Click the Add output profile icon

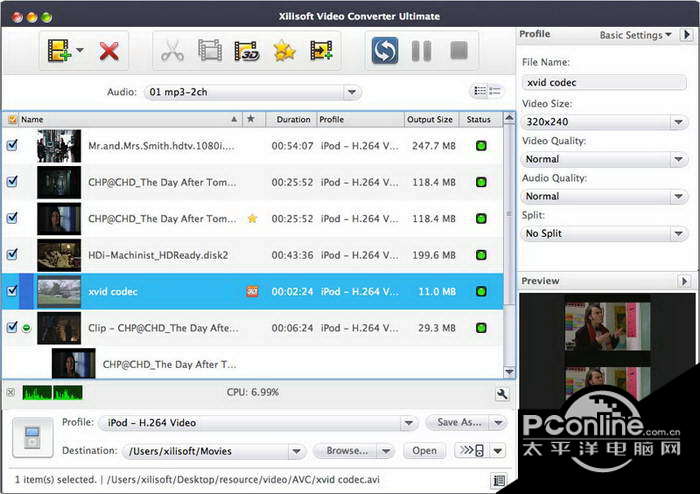click(x=321, y=51)
